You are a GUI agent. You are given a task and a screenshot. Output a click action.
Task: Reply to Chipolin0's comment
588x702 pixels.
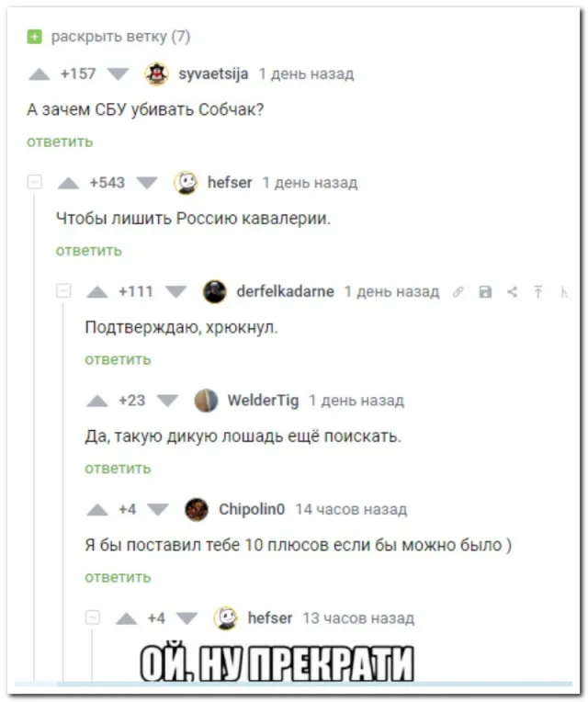coord(118,577)
